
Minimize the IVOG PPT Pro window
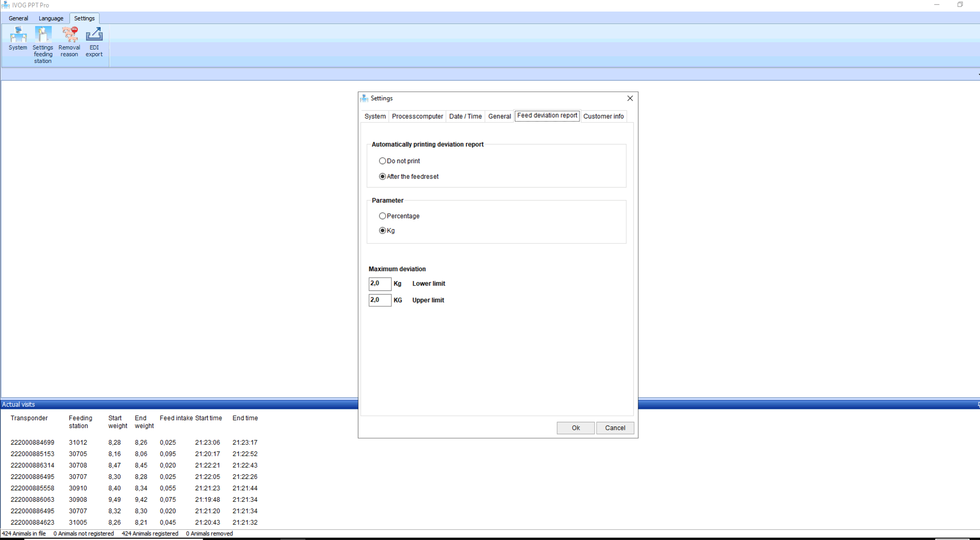(x=937, y=5)
